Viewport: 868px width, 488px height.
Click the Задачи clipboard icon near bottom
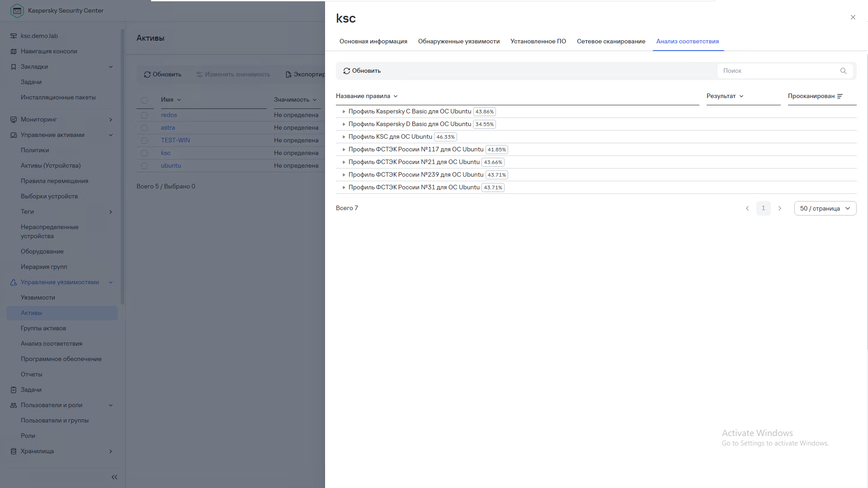point(14,390)
